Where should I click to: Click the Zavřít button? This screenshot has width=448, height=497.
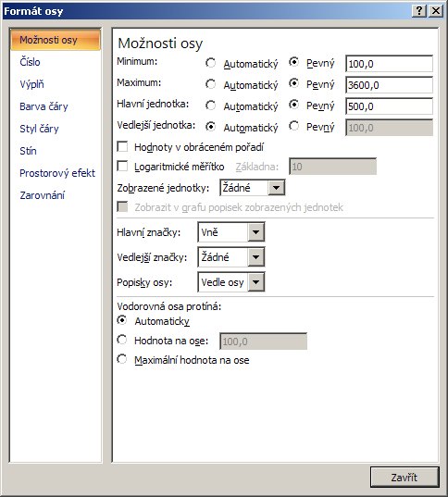coord(404,477)
